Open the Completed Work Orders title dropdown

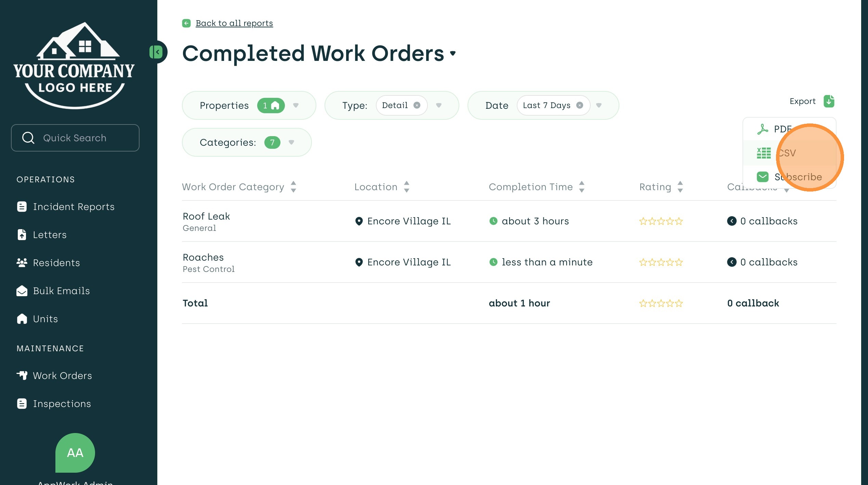pos(453,53)
